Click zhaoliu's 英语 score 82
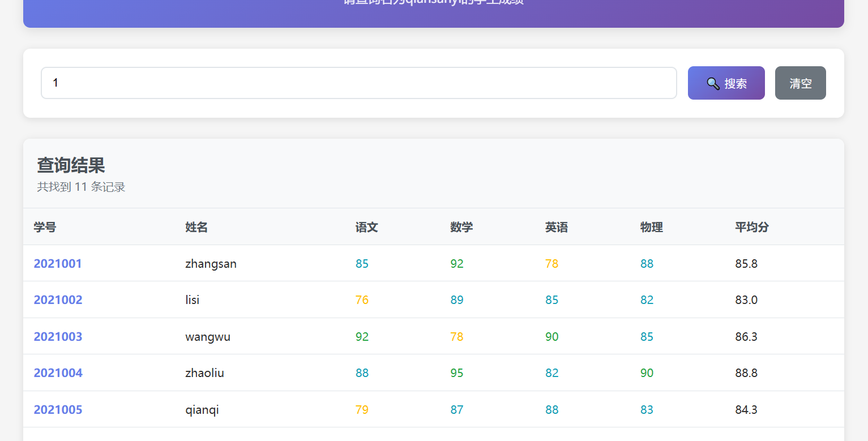 pyautogui.click(x=552, y=373)
